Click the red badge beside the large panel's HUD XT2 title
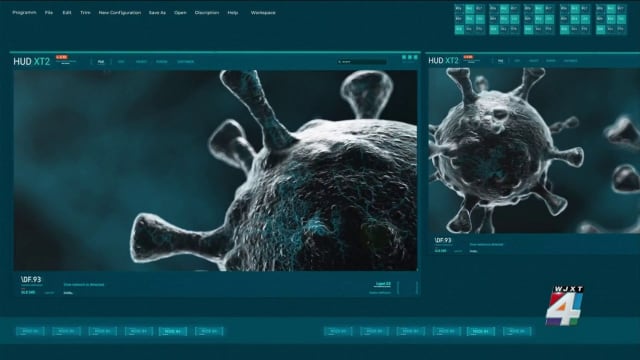The image size is (640, 360). 62,57
